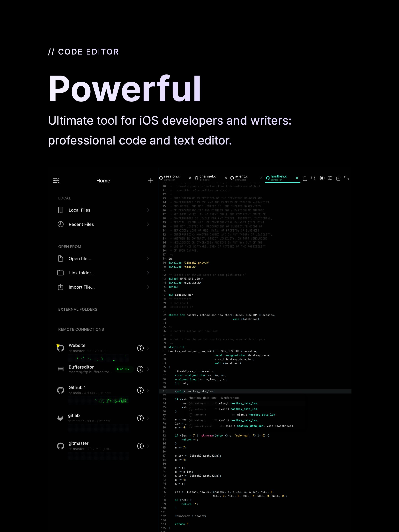This screenshot has height=532, width=399.
Task: Enter fullscreen with the expand arrows icon
Action: (347, 178)
